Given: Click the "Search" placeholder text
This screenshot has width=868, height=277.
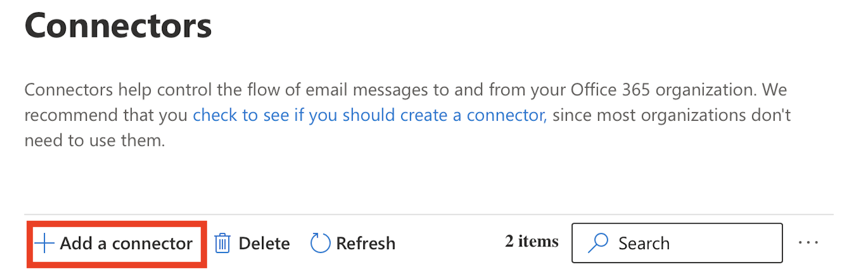Looking at the screenshot, I should point(644,244).
